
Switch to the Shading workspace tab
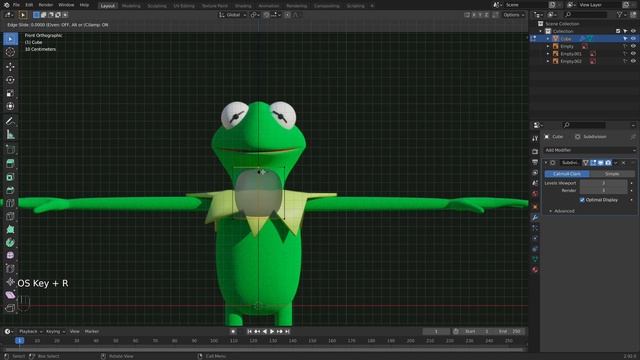coord(243,6)
